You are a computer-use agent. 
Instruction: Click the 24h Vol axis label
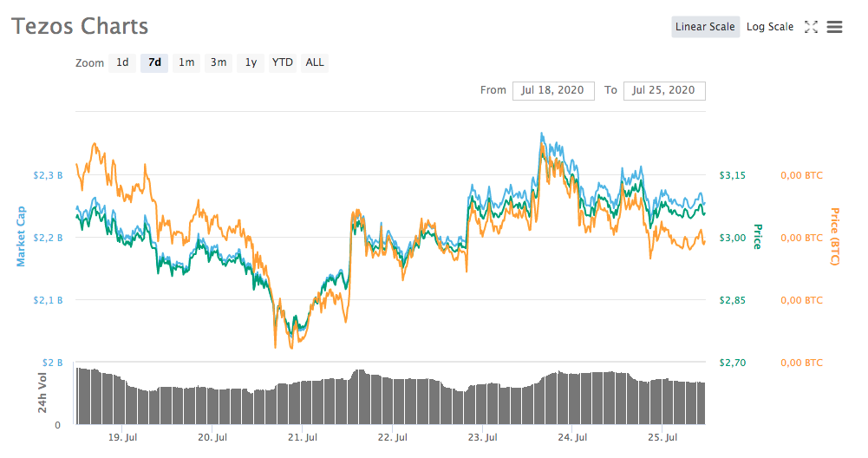click(42, 393)
